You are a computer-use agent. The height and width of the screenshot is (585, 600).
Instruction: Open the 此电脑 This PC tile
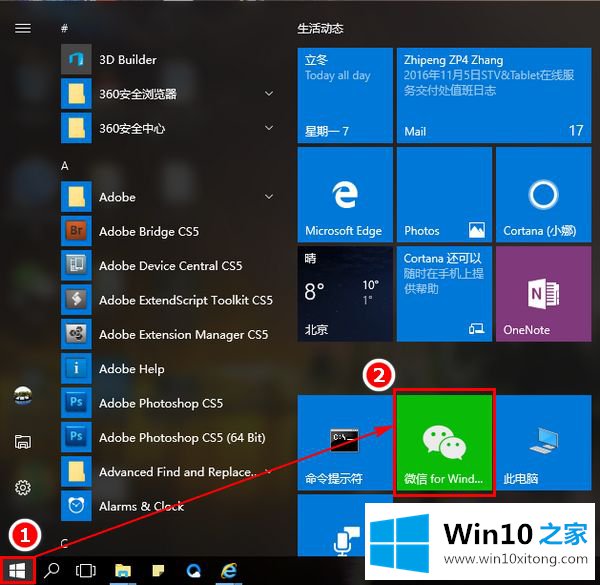click(x=543, y=443)
